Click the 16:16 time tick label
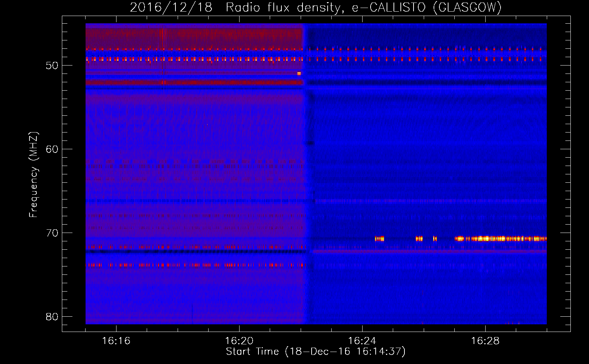 pyautogui.click(x=116, y=341)
